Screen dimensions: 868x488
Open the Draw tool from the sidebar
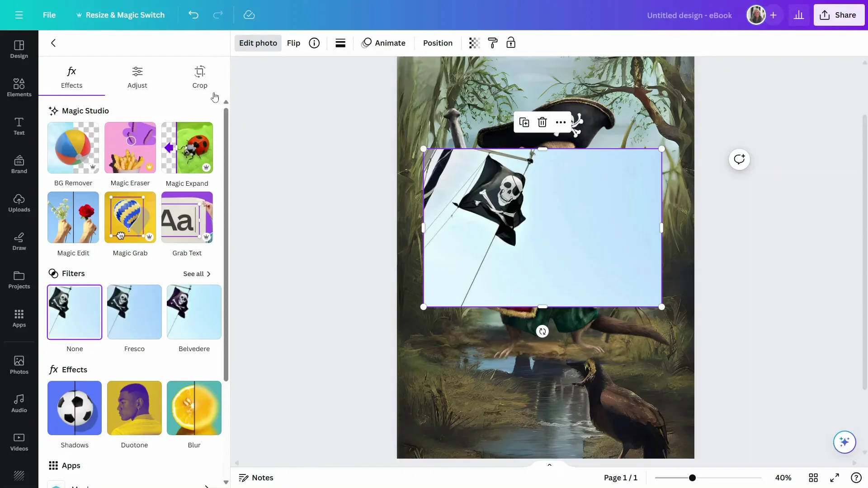(19, 242)
